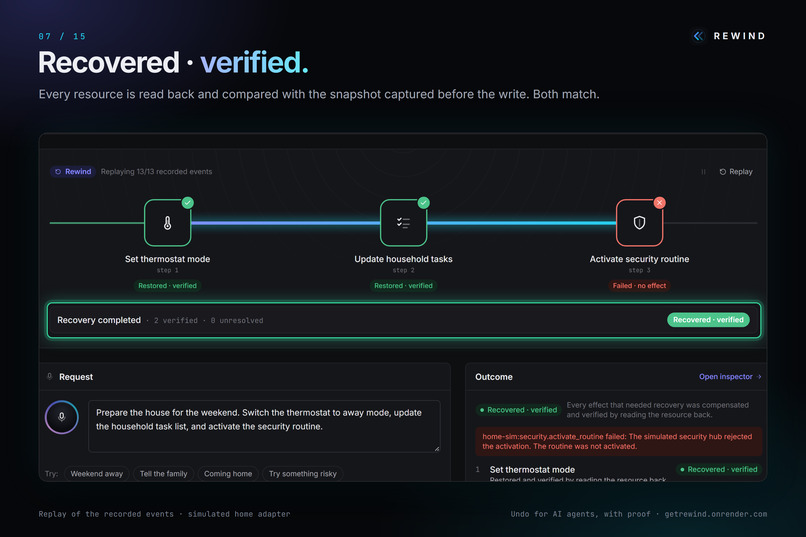The image size is (806, 537).
Task: Click the Request panel heading
Action: click(76, 377)
